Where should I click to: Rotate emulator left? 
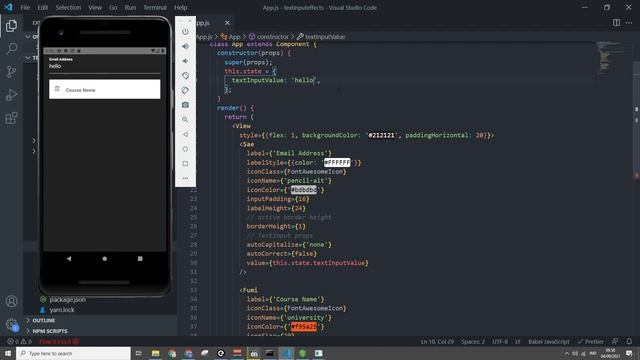185,76
